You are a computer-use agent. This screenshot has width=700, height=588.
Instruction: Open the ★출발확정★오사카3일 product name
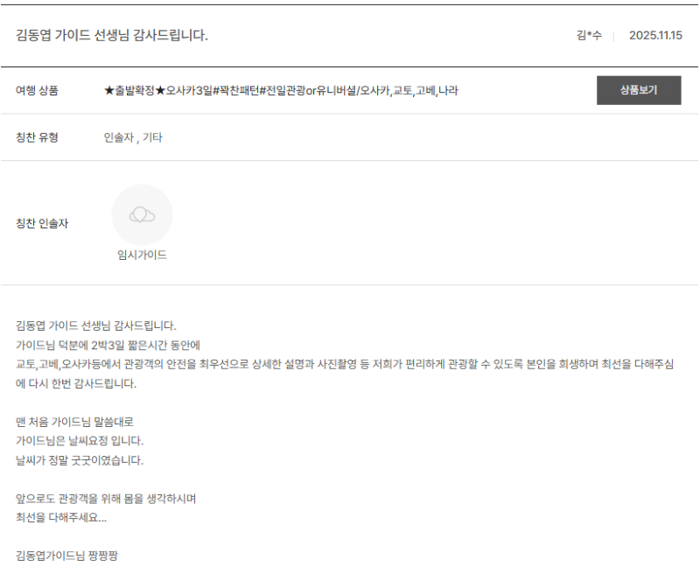click(280, 90)
